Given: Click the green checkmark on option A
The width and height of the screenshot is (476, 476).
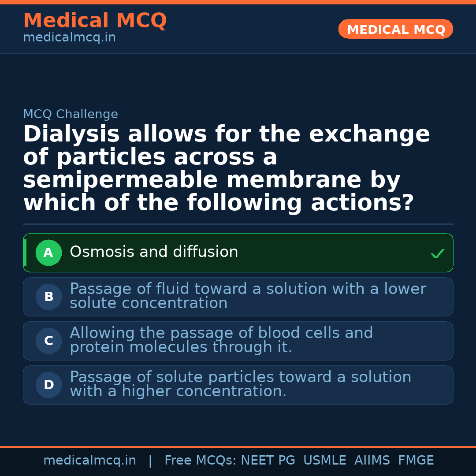Looking at the screenshot, I should 437,253.
